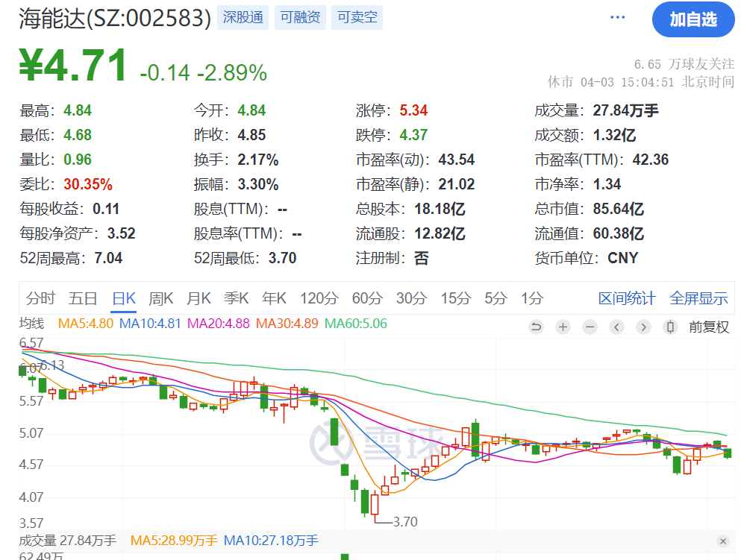Viewport: 744px width, 560px height.
Task: Open the 前复权 adjustment dropdown
Action: (709, 327)
